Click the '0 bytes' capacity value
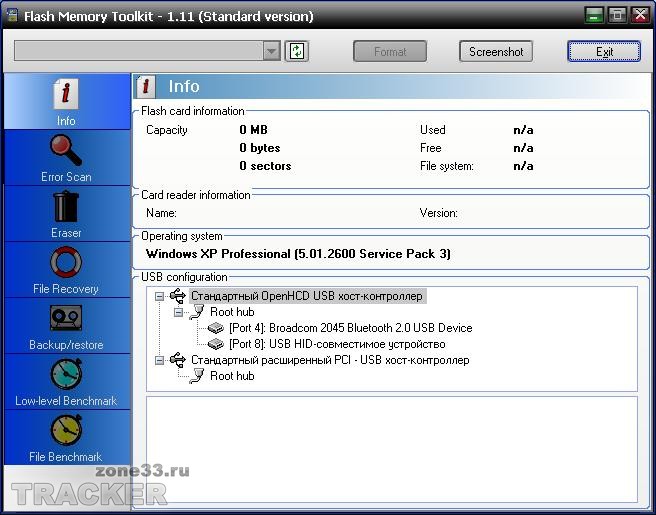 tap(260, 148)
